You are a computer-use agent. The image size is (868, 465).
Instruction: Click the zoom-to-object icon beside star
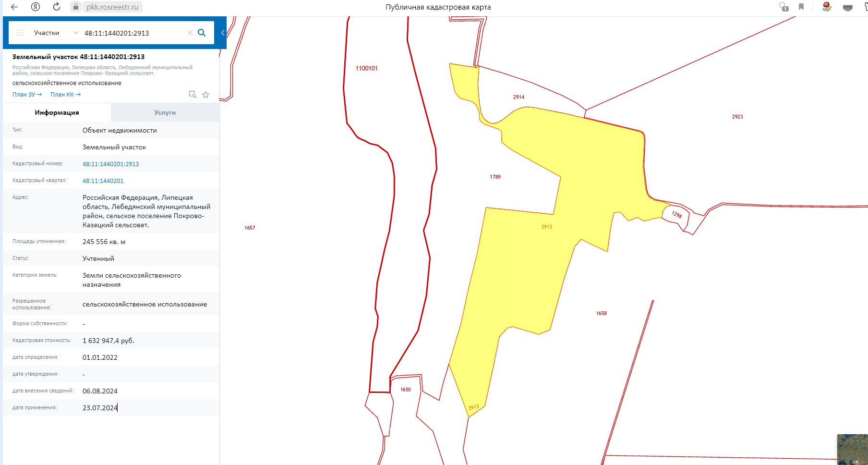[x=193, y=95]
